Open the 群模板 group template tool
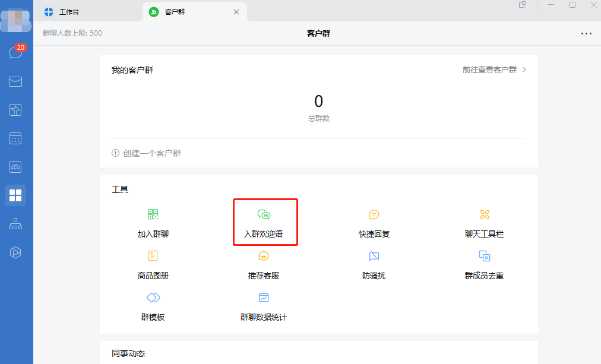 point(153,305)
